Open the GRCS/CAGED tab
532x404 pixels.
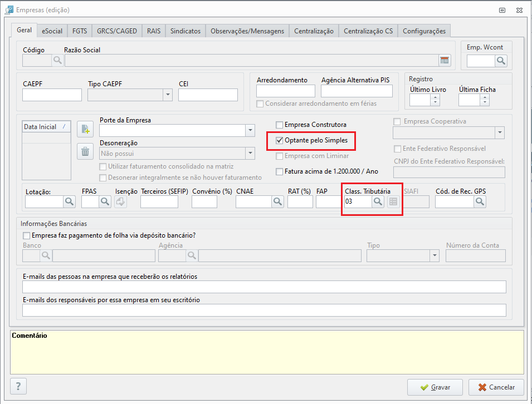pyautogui.click(x=117, y=31)
